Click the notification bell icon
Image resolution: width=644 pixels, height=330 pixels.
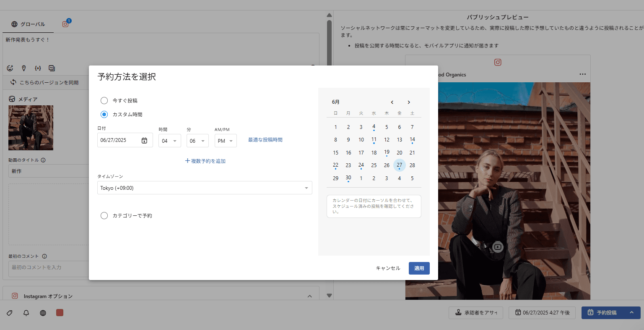(26, 313)
